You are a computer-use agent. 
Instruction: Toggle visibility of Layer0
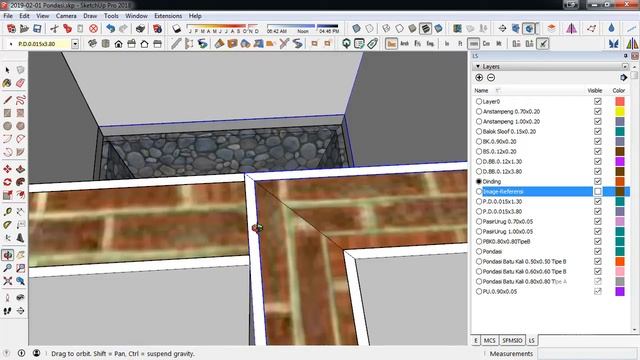tap(598, 101)
